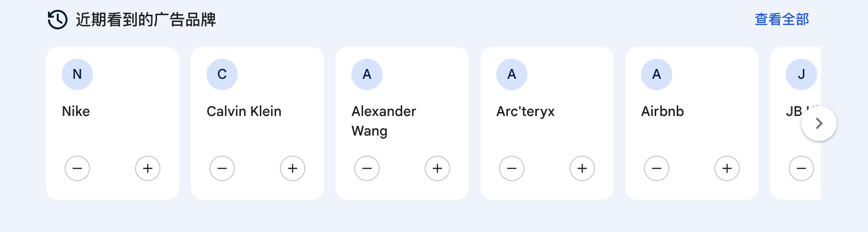Select the Nike brand name
The height and width of the screenshot is (232, 868).
(76, 111)
